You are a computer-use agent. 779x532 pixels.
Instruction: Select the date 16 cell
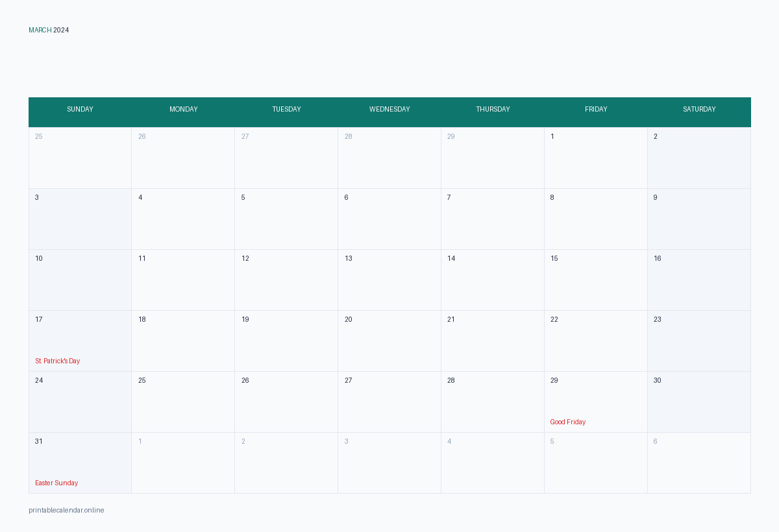coord(699,280)
